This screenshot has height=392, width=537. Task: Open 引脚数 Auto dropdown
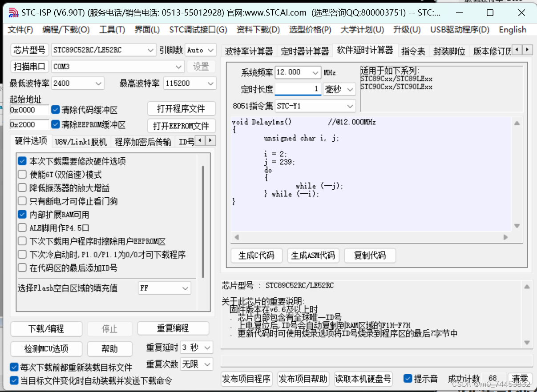(201, 50)
